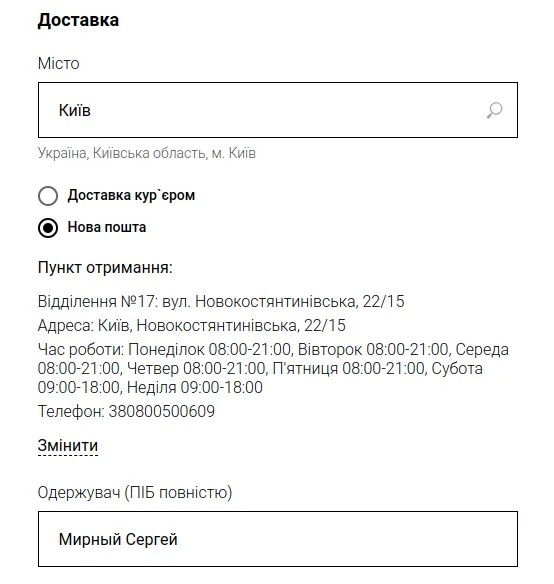The image size is (554, 584).
Task: Click the Місто field label
Action: [x=58, y=63]
